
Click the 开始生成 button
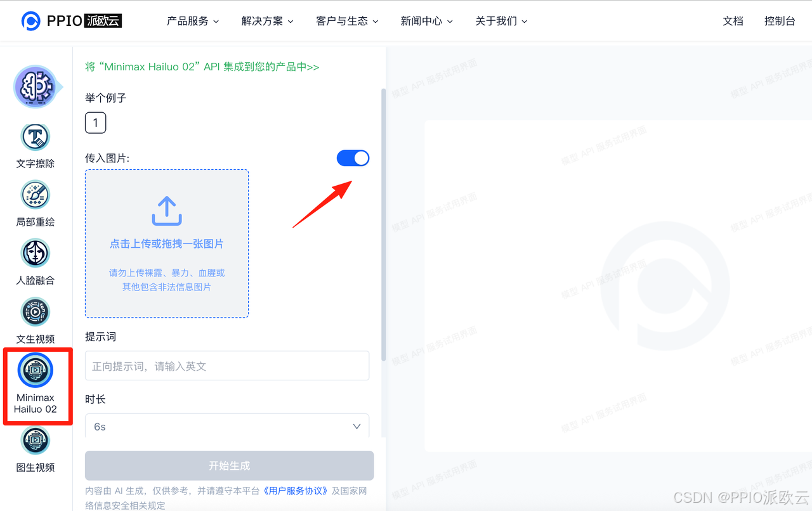pos(228,465)
